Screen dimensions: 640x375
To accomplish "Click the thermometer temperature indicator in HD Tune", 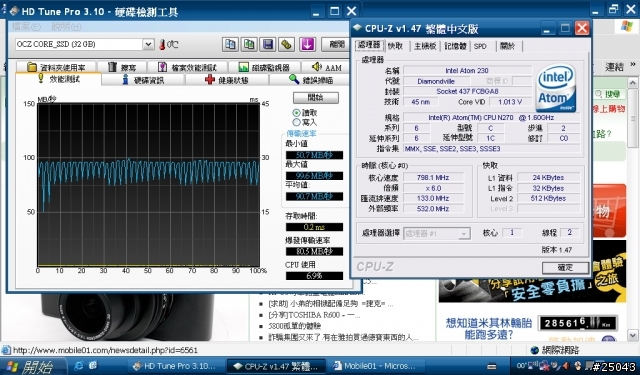I will point(162,44).
